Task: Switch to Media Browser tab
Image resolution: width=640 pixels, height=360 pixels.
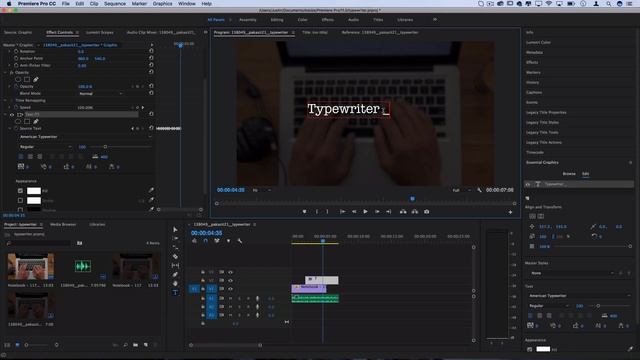Action: pos(63,224)
